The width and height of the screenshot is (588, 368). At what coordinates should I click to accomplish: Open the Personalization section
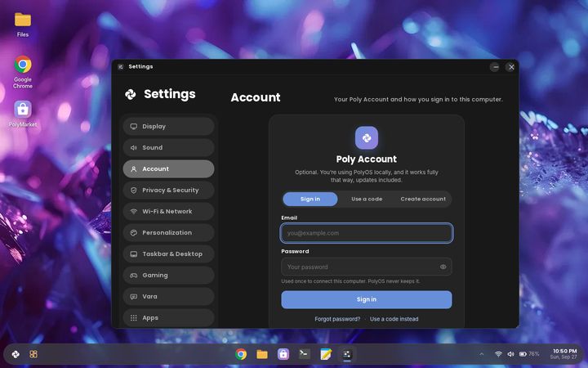[168, 233]
